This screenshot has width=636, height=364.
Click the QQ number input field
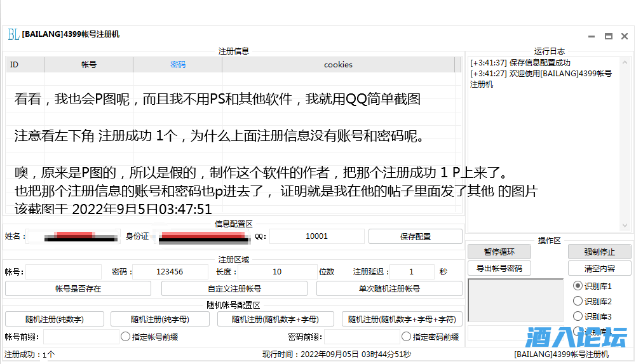point(316,236)
